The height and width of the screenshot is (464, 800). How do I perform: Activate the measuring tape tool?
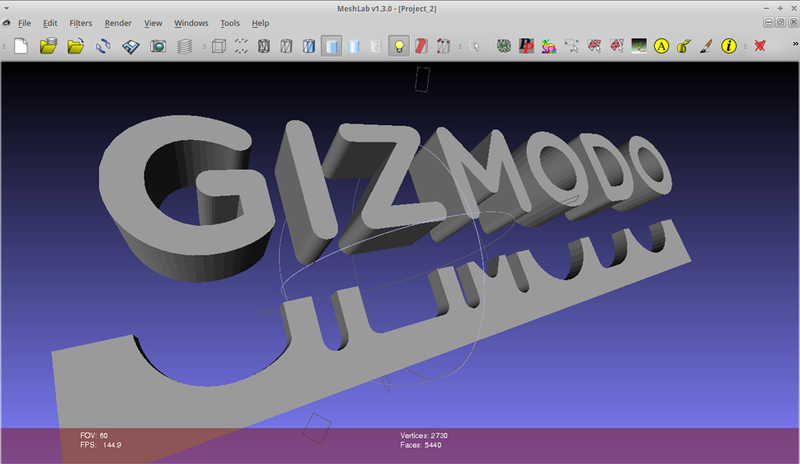pos(684,46)
